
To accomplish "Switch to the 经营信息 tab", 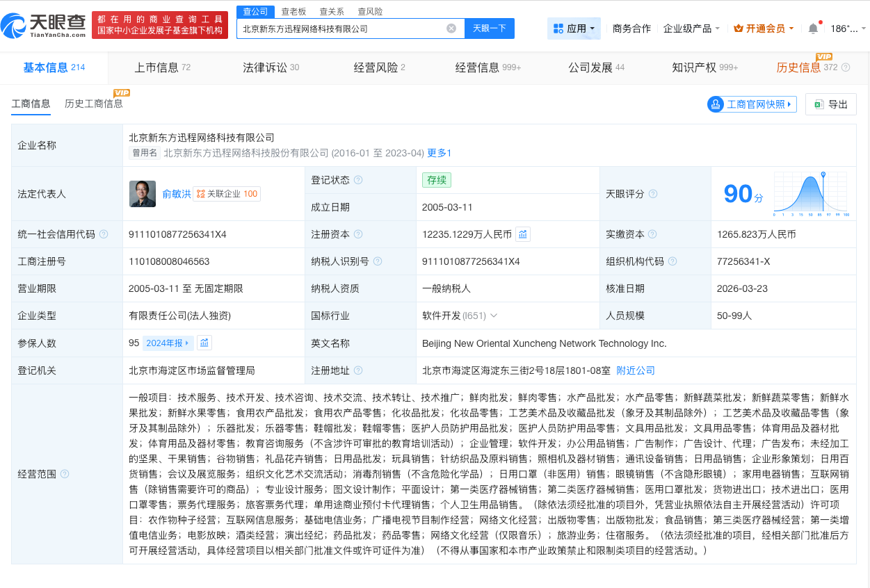I will (488, 67).
